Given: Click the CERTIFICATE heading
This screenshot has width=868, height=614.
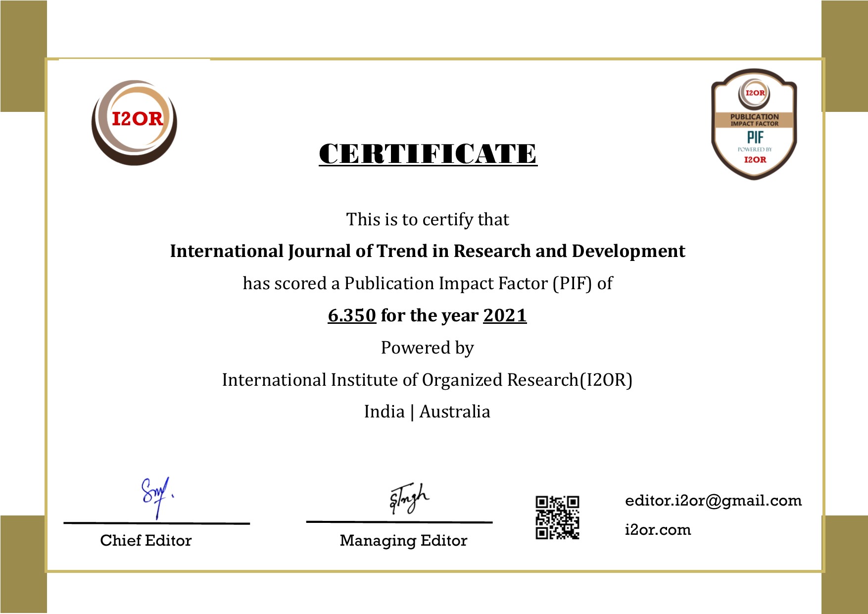Looking at the screenshot, I should coord(428,153).
